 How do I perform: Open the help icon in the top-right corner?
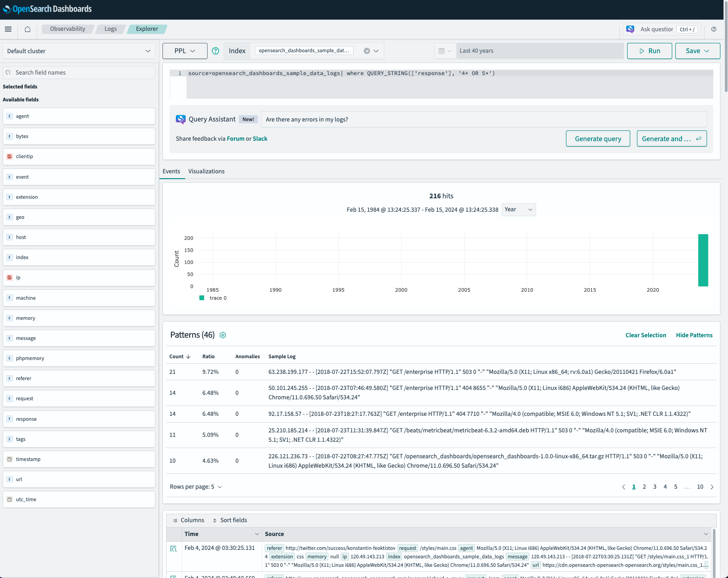[x=713, y=29]
